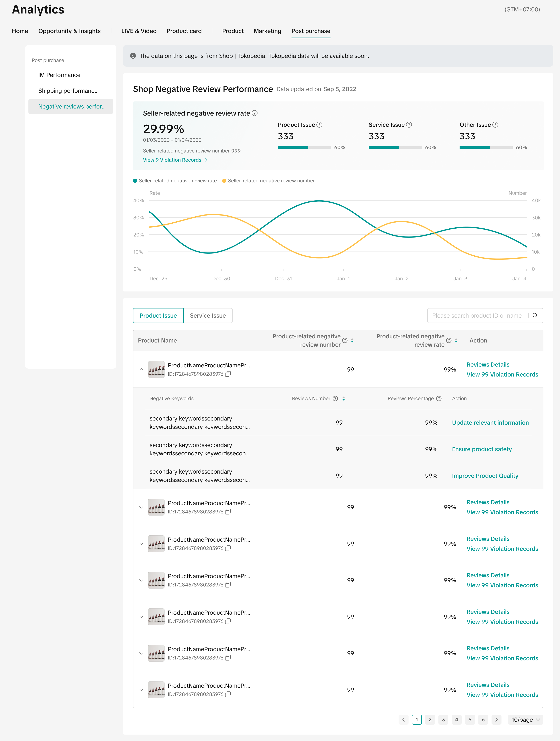Click the Service Issue progress bar
This screenshot has width=560, height=741.
pos(395,147)
